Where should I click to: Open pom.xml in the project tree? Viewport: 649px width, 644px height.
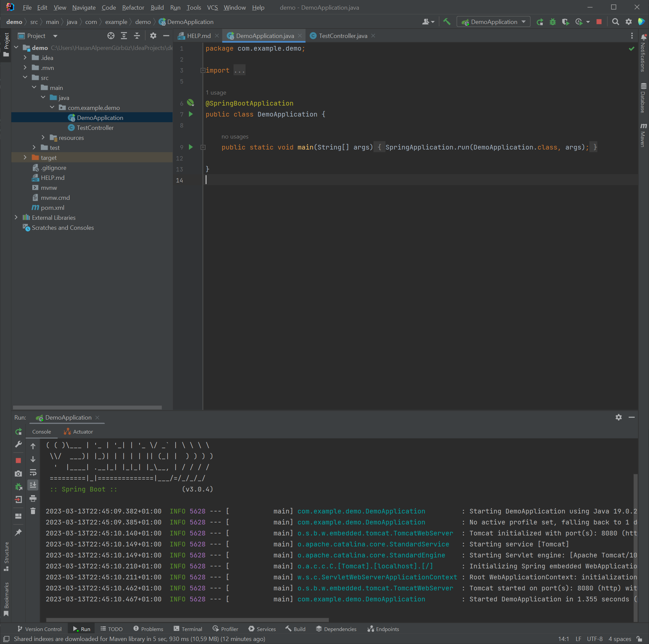click(52, 207)
